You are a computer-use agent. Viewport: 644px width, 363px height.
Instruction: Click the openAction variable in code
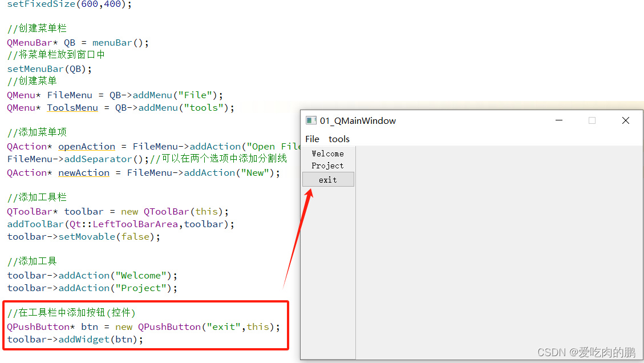tap(87, 147)
